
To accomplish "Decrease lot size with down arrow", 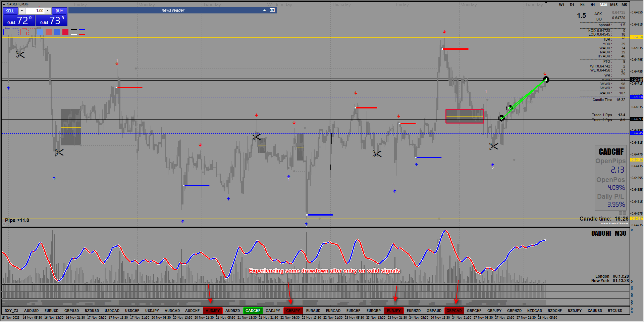I will (22, 11).
